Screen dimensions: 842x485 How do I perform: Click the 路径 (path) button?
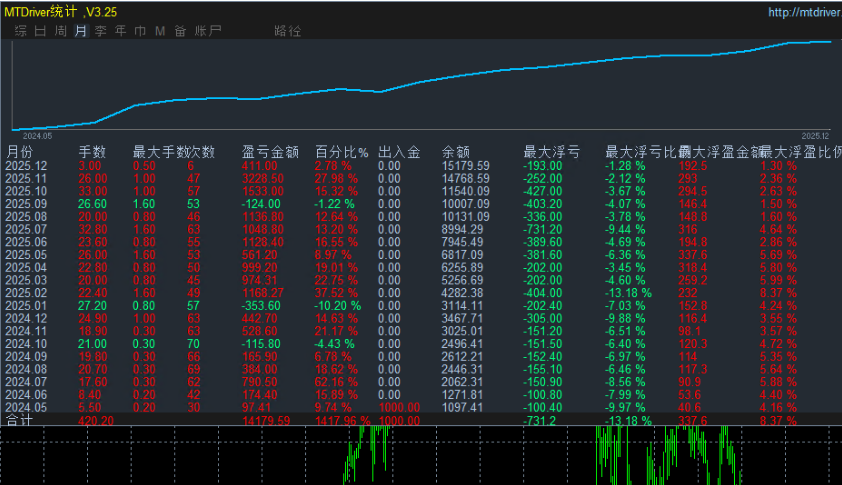tap(287, 31)
